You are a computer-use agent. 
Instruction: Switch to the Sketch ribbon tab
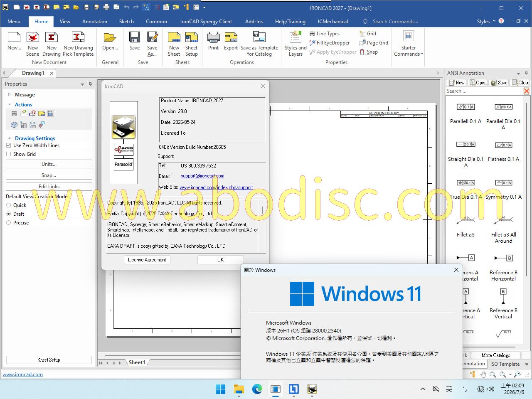point(126,22)
